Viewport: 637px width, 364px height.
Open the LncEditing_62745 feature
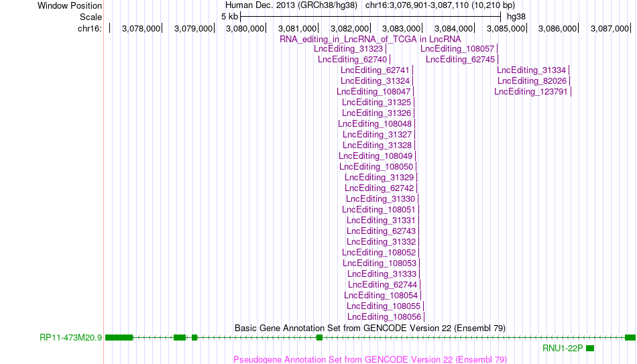460,59
